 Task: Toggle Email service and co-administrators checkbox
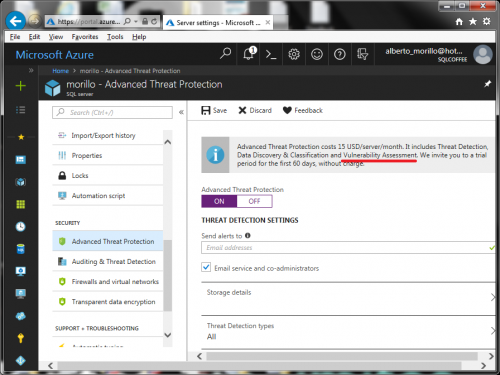tap(206, 267)
